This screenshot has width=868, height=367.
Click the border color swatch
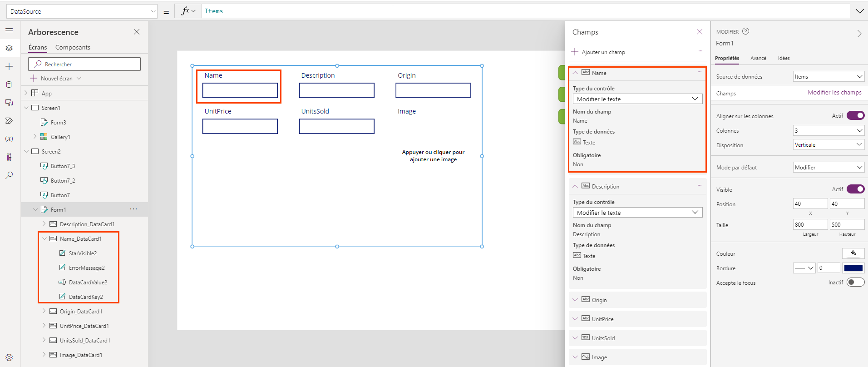853,268
